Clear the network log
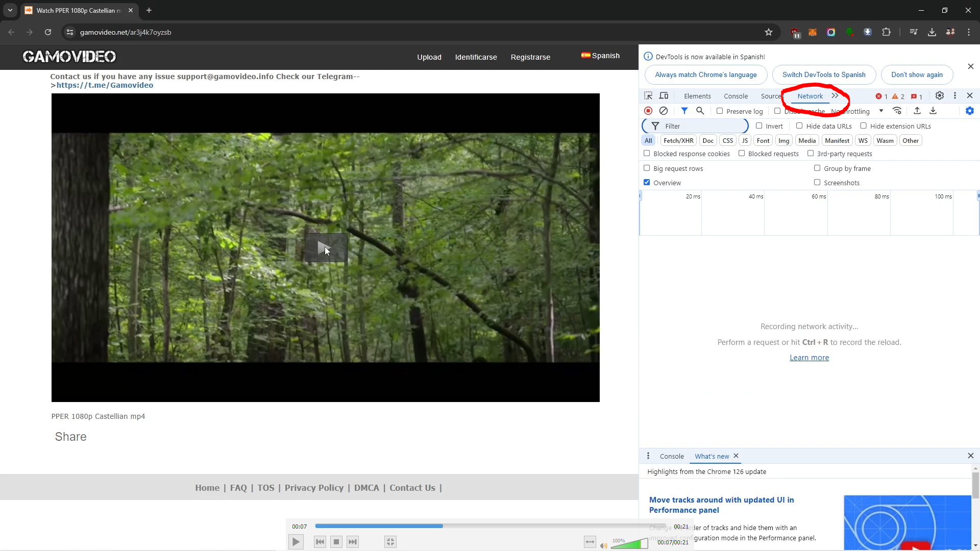 [664, 111]
